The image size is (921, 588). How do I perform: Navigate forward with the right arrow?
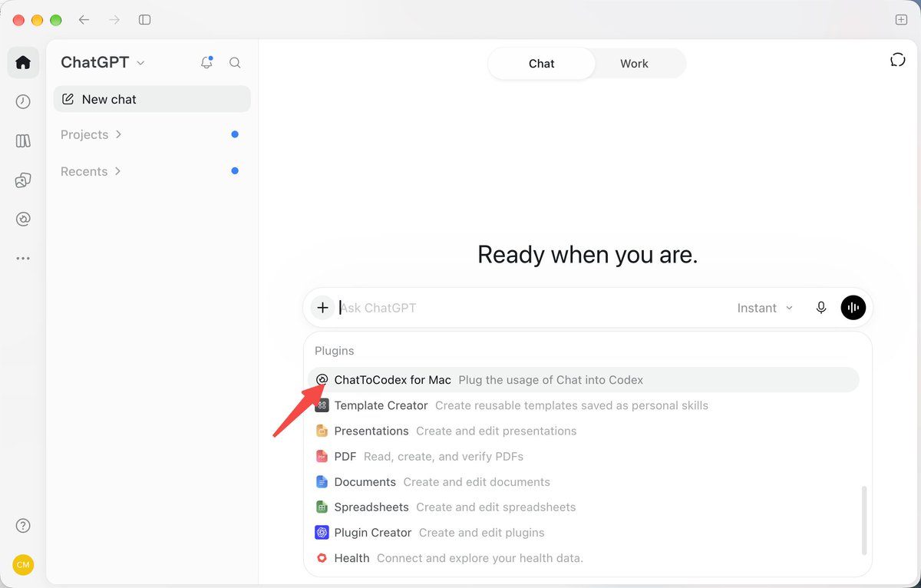tap(114, 20)
